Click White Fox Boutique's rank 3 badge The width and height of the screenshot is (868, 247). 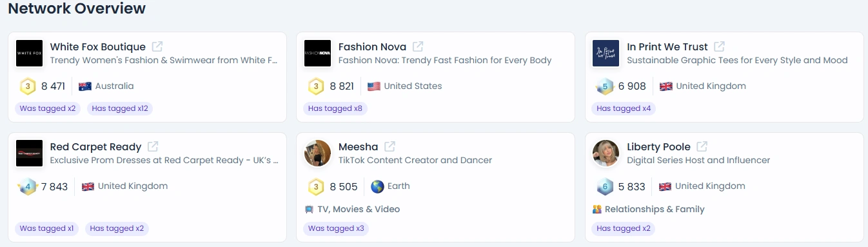(27, 86)
